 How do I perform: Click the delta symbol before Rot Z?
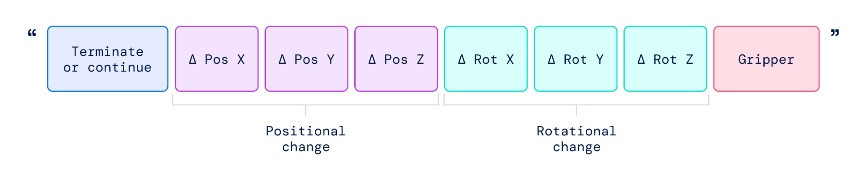641,59
